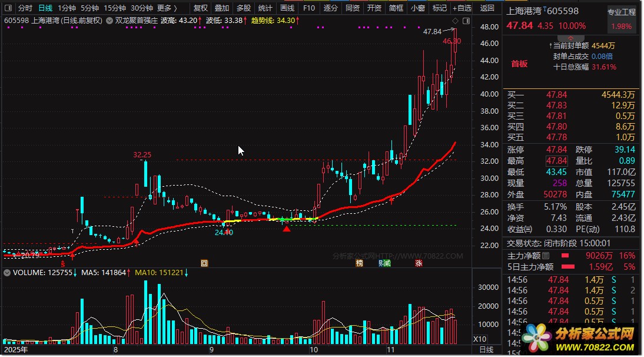Click the 十日总涨幅 31.61% value

(x=604, y=67)
